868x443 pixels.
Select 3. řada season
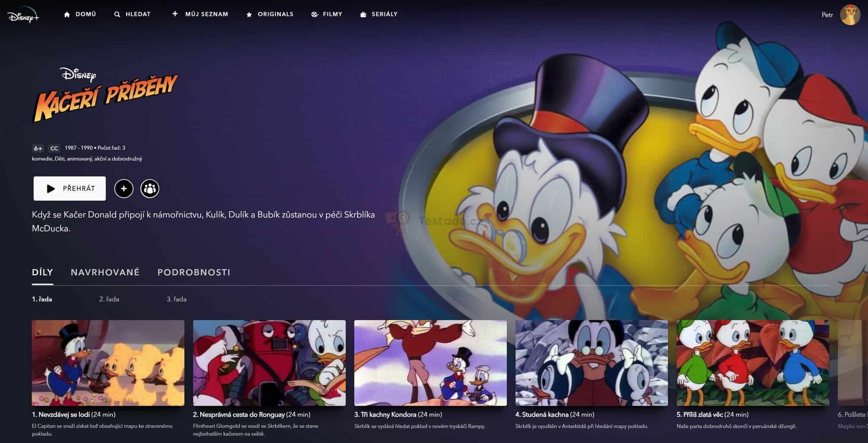coord(176,299)
